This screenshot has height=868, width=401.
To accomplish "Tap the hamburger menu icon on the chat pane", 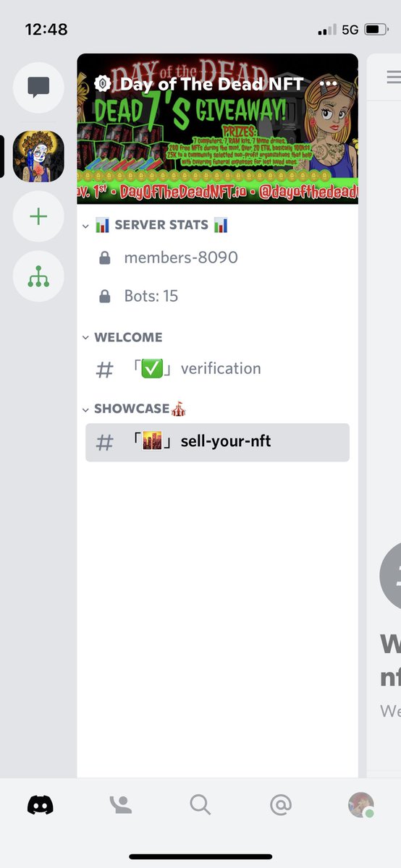I will click(x=393, y=77).
